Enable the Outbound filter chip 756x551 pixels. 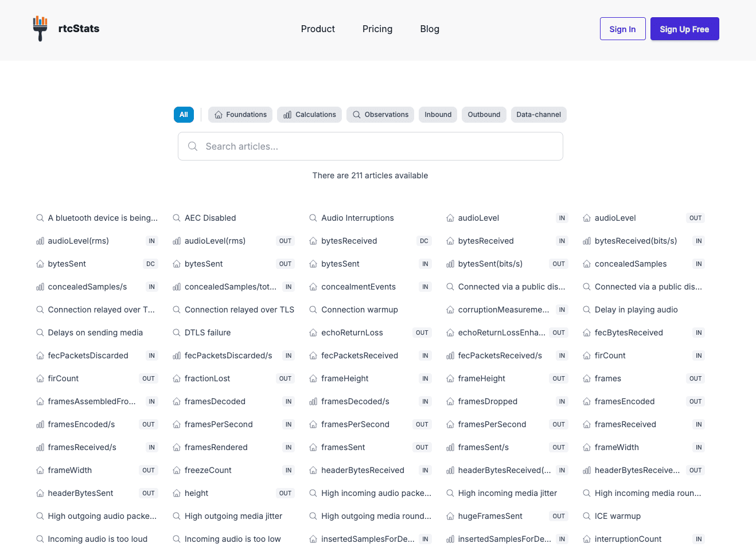pos(484,115)
